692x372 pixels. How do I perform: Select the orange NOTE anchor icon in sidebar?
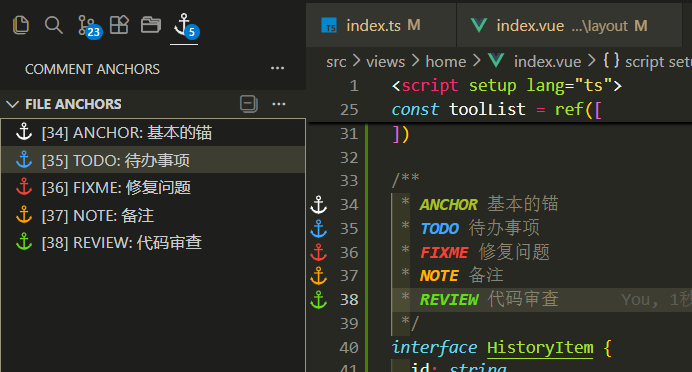(24, 214)
